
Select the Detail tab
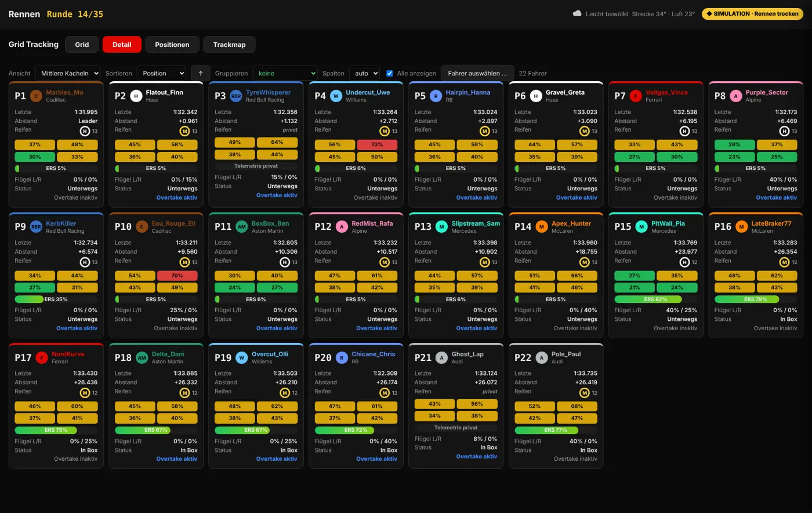pos(122,45)
